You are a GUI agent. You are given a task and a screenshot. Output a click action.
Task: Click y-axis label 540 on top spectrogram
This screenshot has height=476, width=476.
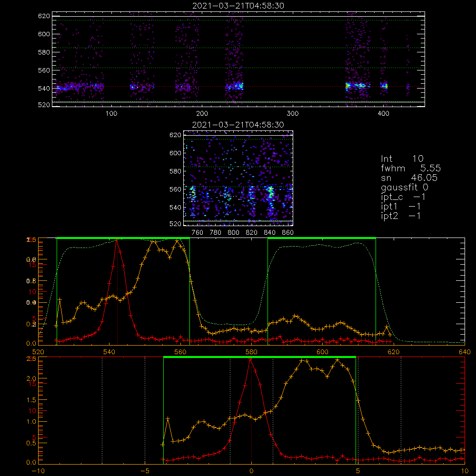[44, 89]
